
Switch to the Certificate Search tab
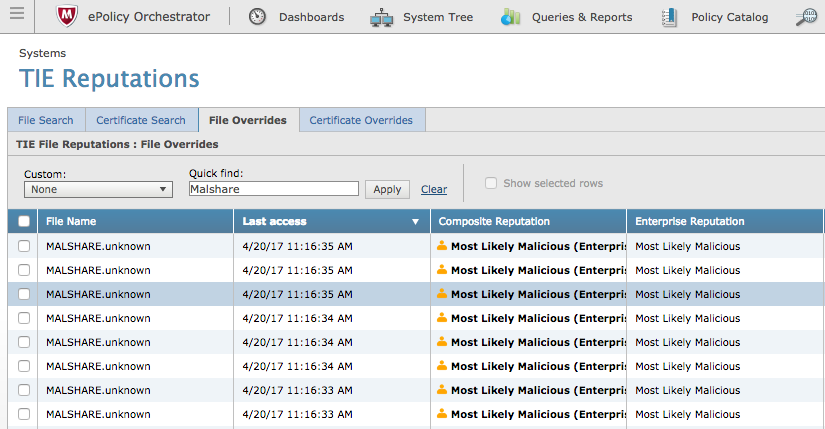[x=141, y=120]
